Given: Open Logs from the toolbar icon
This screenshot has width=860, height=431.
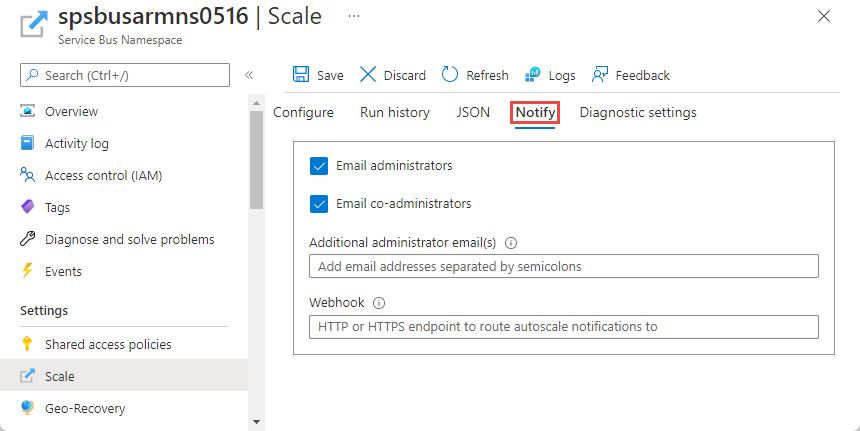Looking at the screenshot, I should click(x=533, y=75).
